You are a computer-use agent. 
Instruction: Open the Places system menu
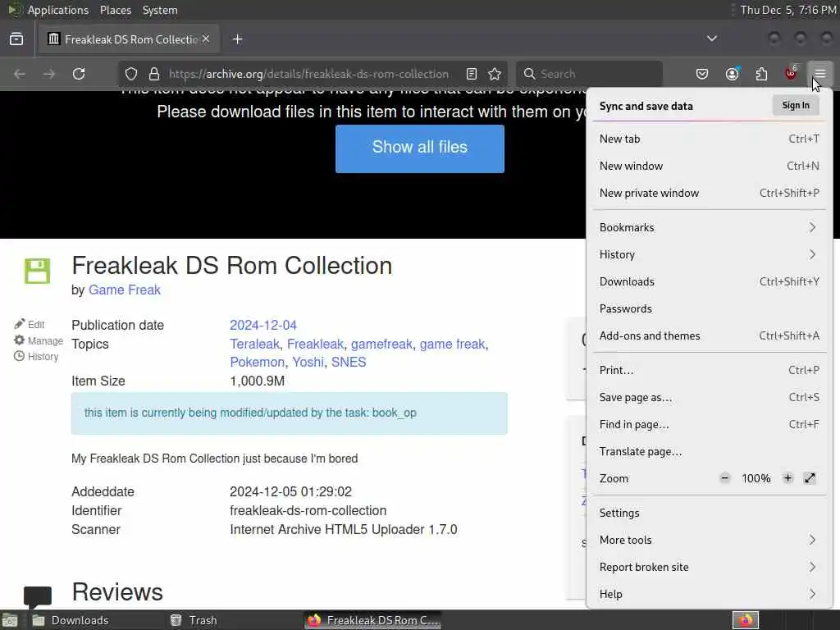pyautogui.click(x=116, y=10)
